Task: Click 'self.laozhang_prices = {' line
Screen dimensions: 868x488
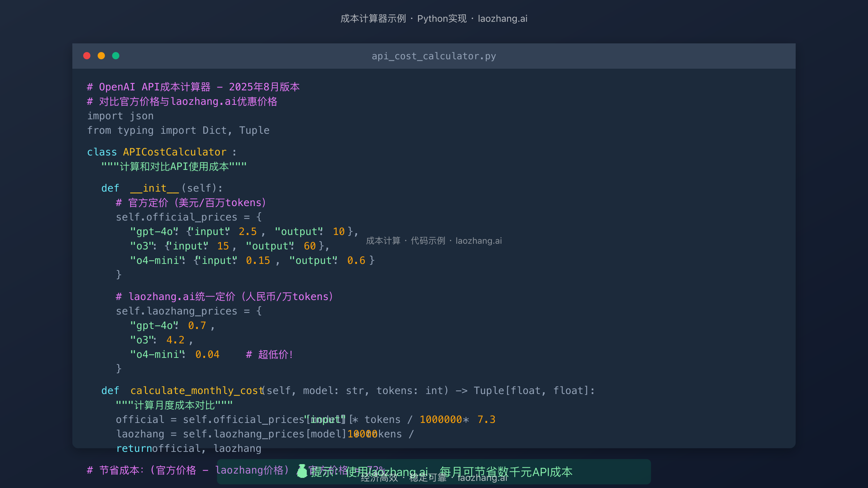Action: coord(189,311)
